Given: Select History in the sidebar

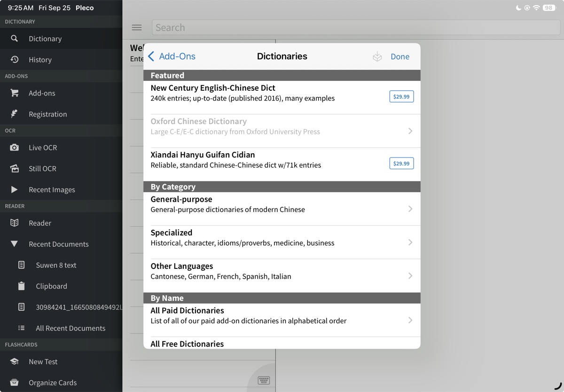Looking at the screenshot, I should (x=61, y=59).
